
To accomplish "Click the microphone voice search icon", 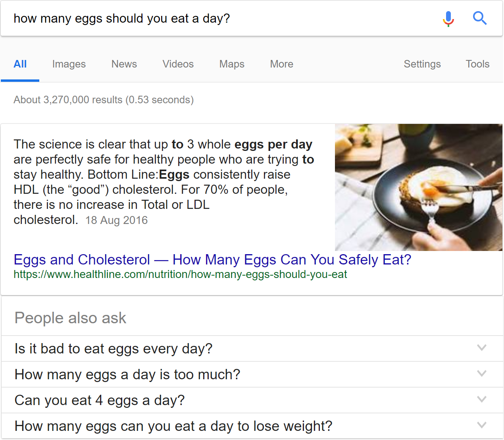I will (448, 18).
